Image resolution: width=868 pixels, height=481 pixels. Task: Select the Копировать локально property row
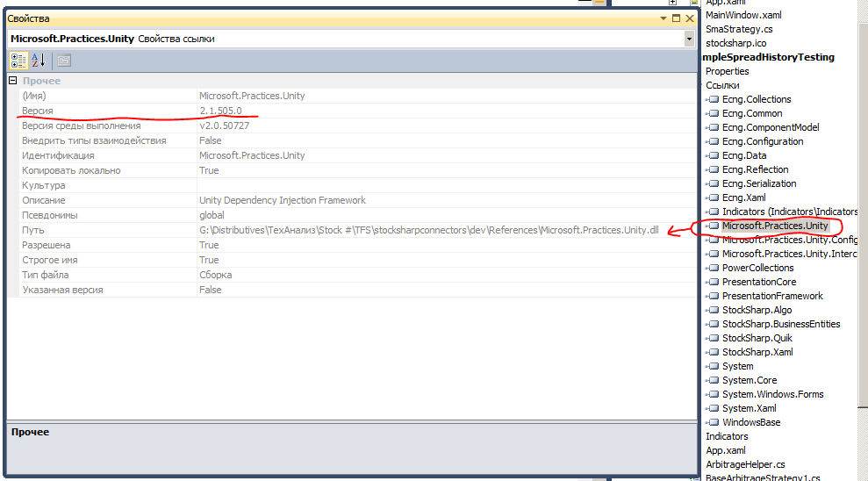click(x=71, y=170)
